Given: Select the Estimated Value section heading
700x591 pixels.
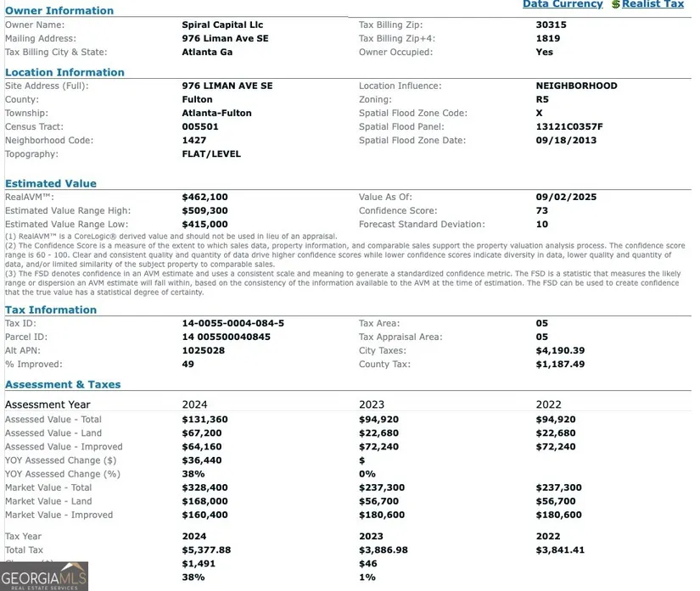Looking at the screenshot, I should point(51,184).
